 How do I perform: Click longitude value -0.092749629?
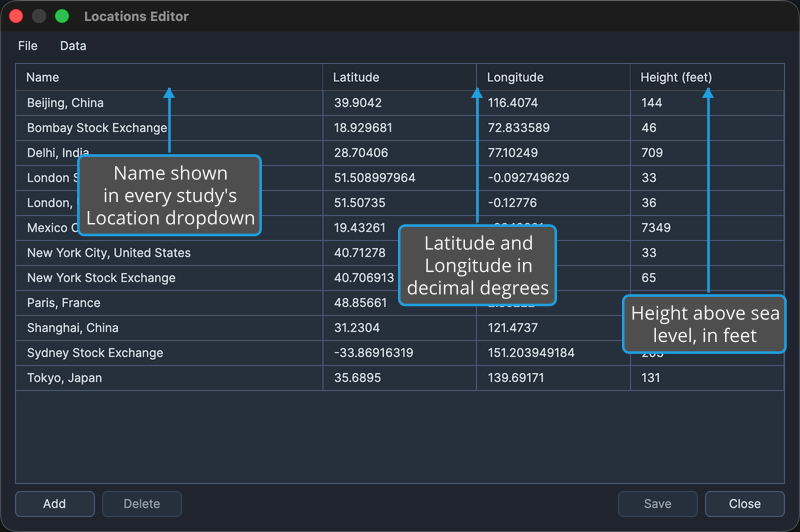coord(528,178)
